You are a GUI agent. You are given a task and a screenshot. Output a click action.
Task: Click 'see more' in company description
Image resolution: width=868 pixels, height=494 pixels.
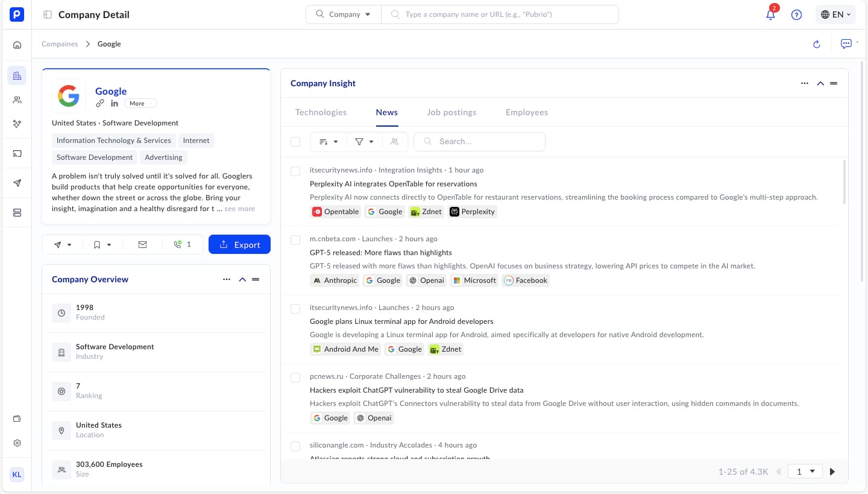tap(239, 209)
